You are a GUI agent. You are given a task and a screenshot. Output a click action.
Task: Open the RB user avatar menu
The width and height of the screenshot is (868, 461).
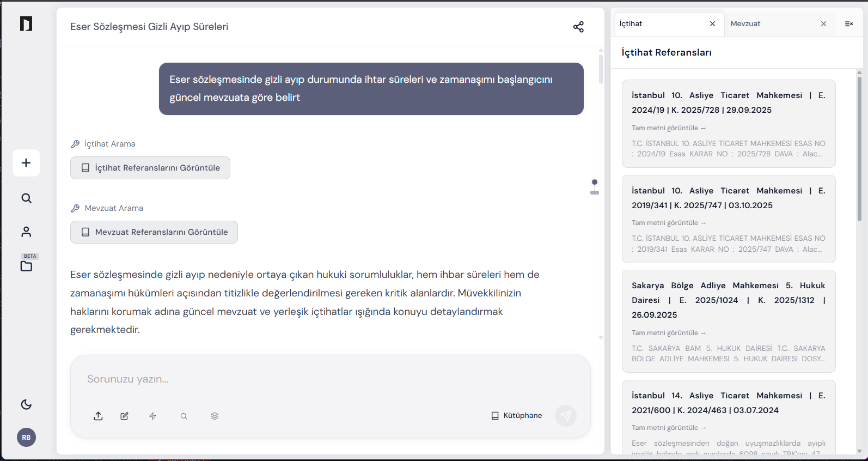click(26, 438)
